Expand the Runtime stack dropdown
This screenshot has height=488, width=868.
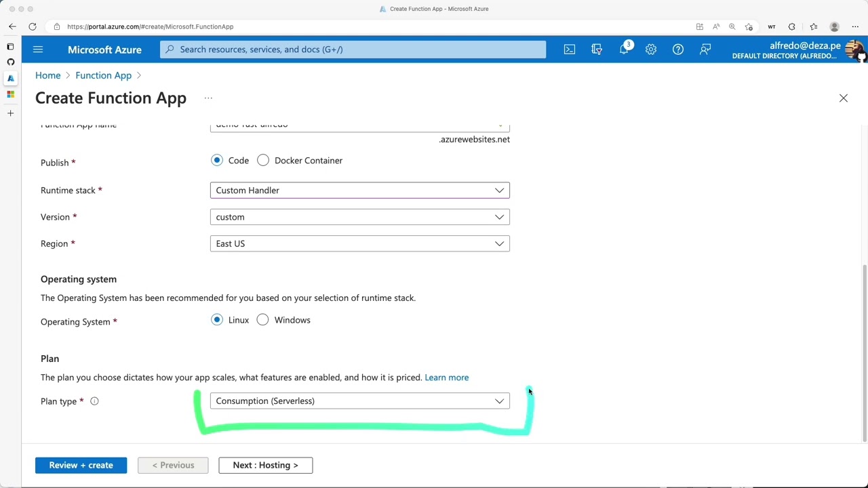[360, 190]
